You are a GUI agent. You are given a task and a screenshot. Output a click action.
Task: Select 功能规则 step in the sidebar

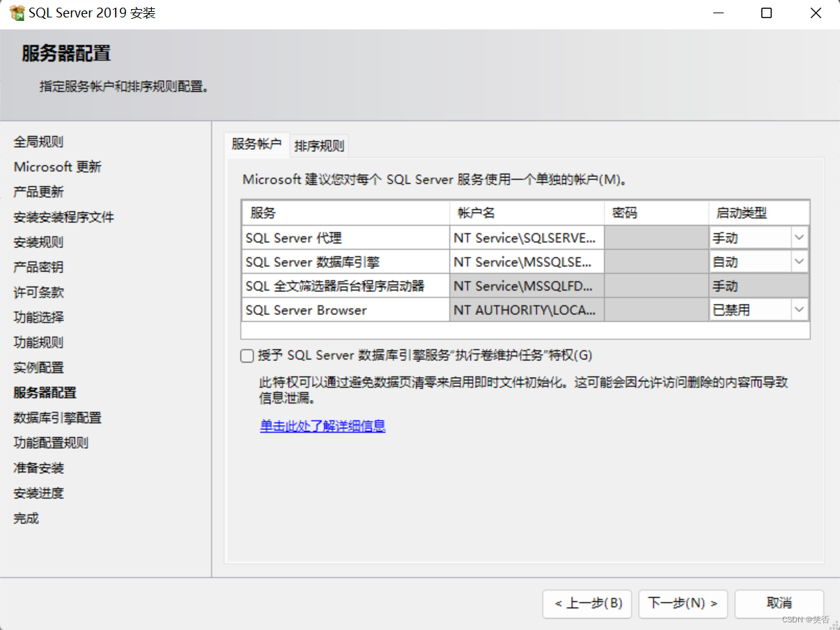pos(38,343)
